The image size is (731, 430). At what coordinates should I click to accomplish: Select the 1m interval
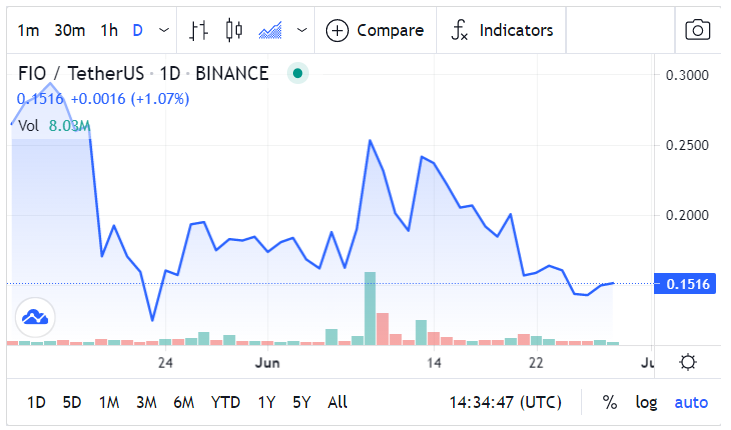pos(28,31)
